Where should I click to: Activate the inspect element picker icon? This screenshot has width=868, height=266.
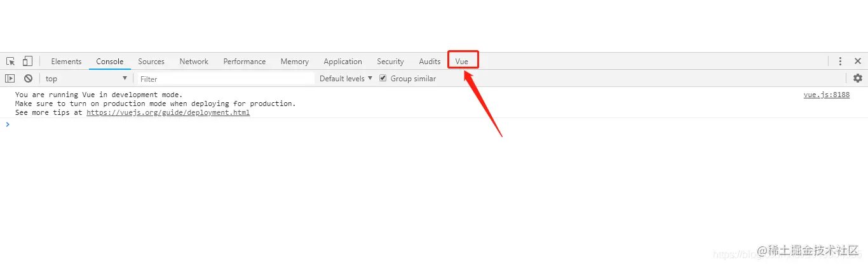click(11, 62)
